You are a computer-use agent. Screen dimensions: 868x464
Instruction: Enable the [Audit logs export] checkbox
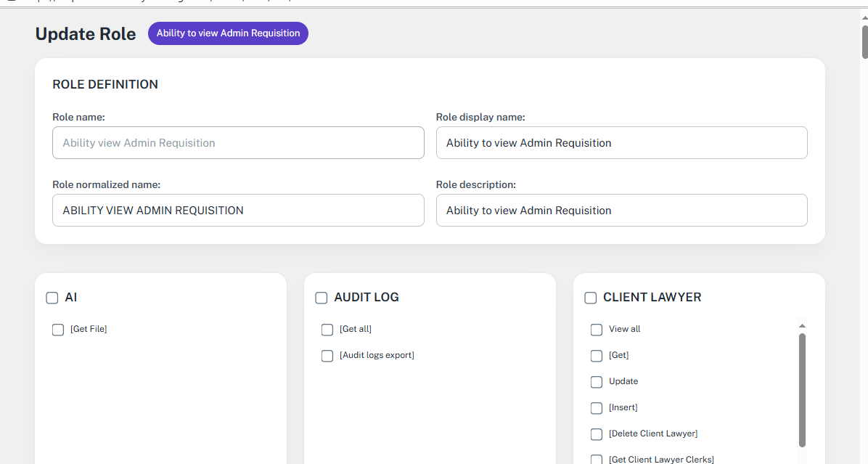327,356
